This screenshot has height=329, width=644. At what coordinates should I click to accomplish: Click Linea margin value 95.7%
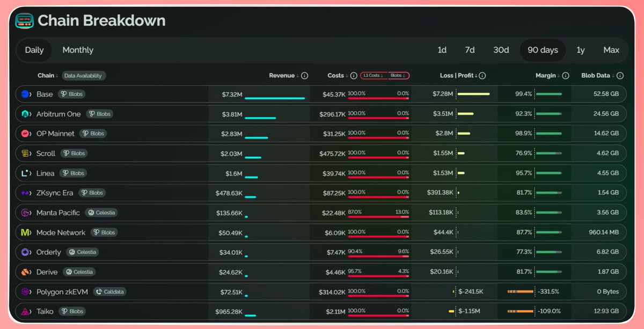coord(523,173)
